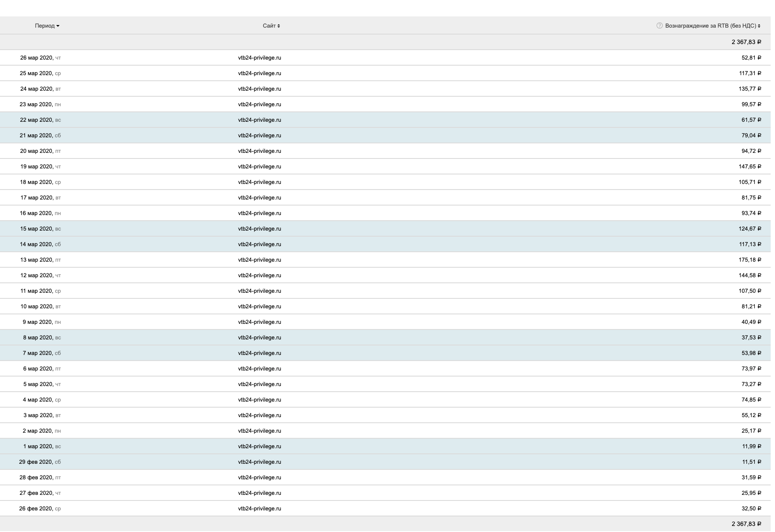Click the date 21 мар 2020
Screen dimensions: 775x532
[36, 136]
